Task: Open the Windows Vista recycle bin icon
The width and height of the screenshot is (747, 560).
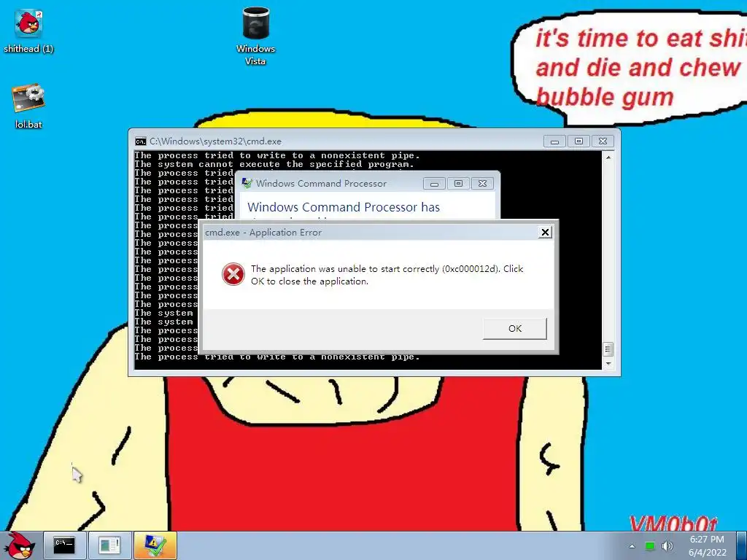Action: (256, 35)
